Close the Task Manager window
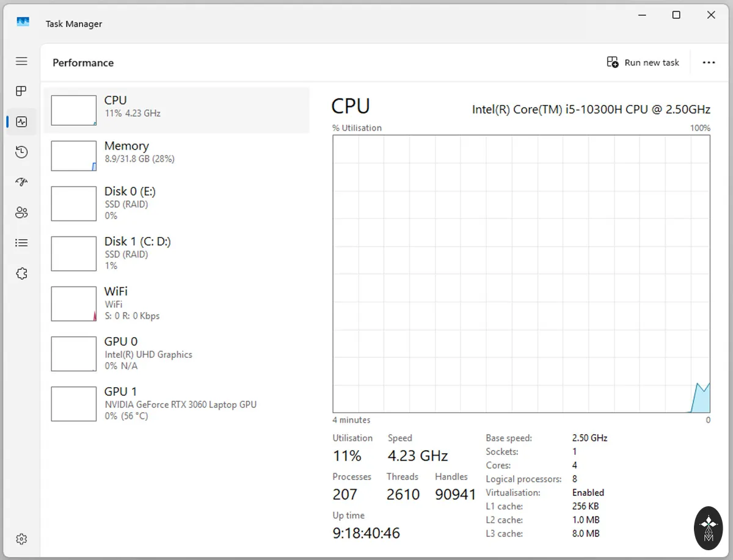 [711, 15]
